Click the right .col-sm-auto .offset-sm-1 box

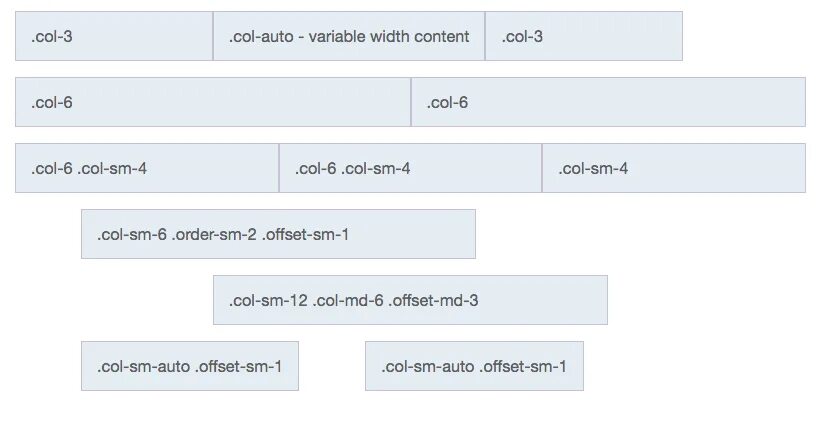click(474, 366)
